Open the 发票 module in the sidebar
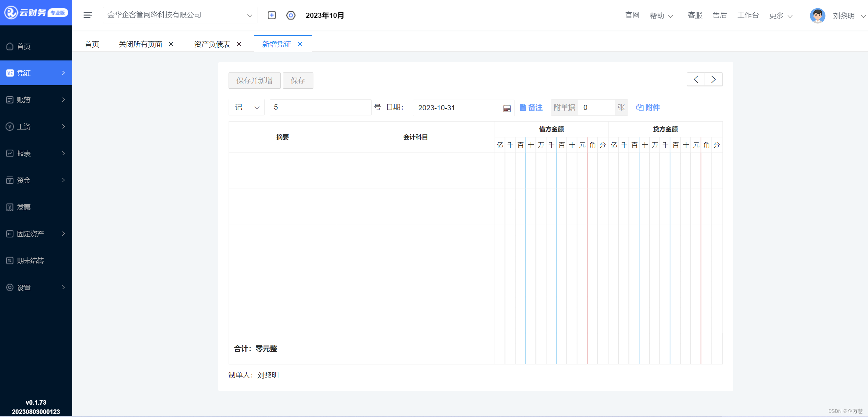This screenshot has width=868, height=417. (x=23, y=207)
